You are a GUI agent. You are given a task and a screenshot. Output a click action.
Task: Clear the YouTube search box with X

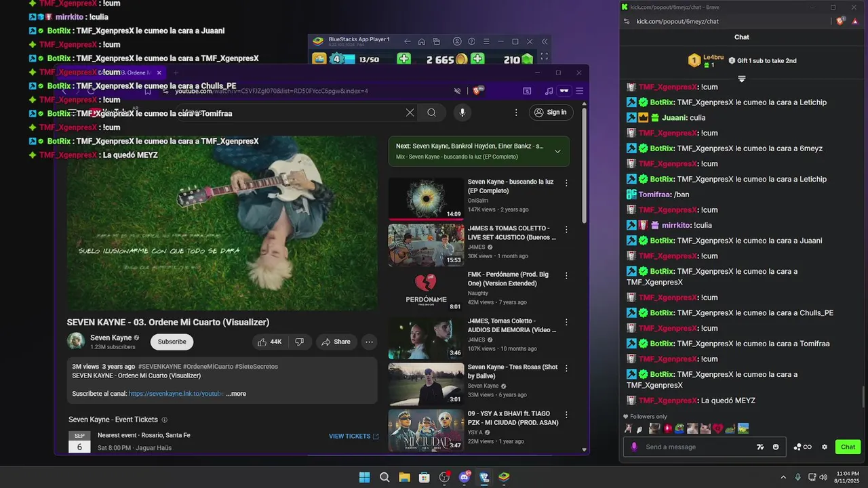tap(410, 113)
